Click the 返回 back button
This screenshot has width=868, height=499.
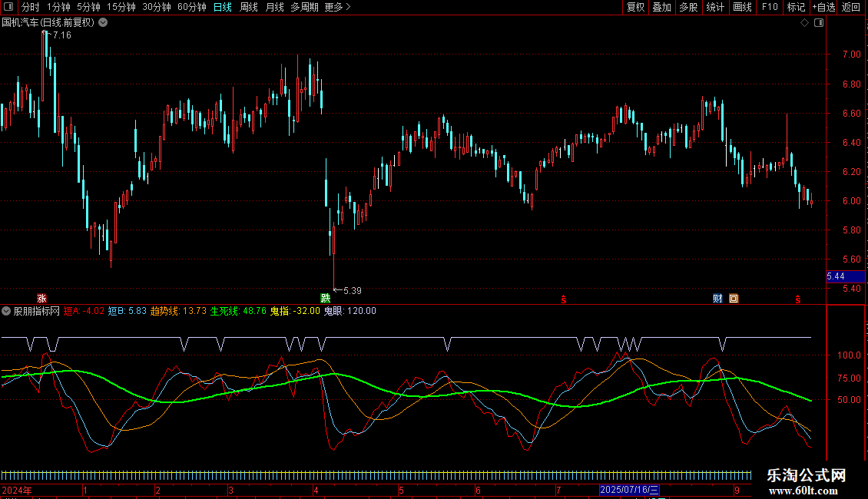pos(851,7)
